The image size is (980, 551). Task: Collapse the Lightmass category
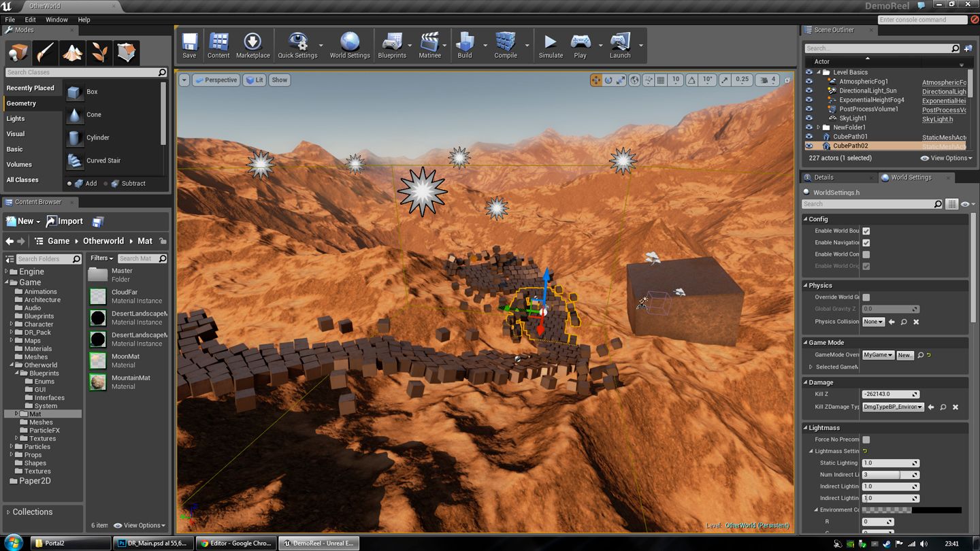click(806, 428)
